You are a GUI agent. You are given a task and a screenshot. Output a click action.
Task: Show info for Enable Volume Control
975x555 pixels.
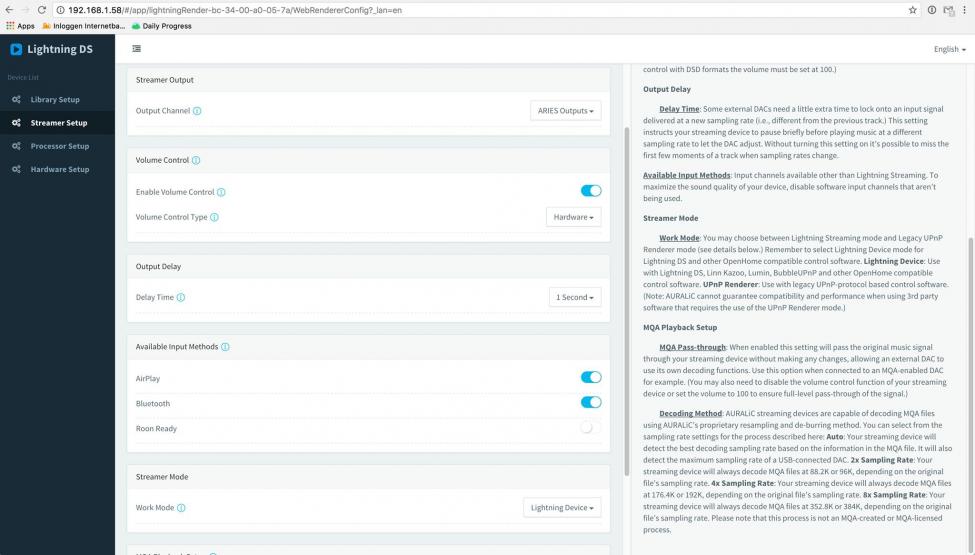[221, 192]
